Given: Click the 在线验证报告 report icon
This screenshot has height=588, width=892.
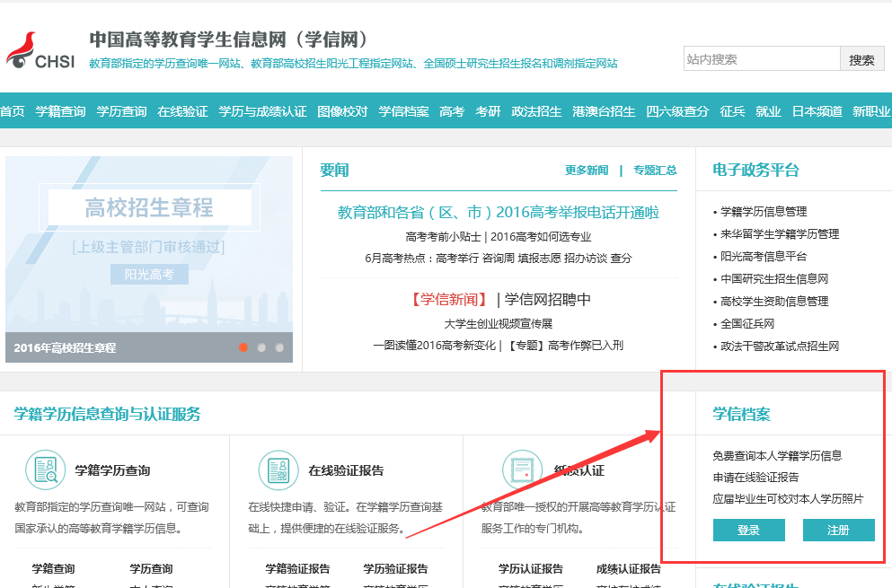Looking at the screenshot, I should point(278,470).
